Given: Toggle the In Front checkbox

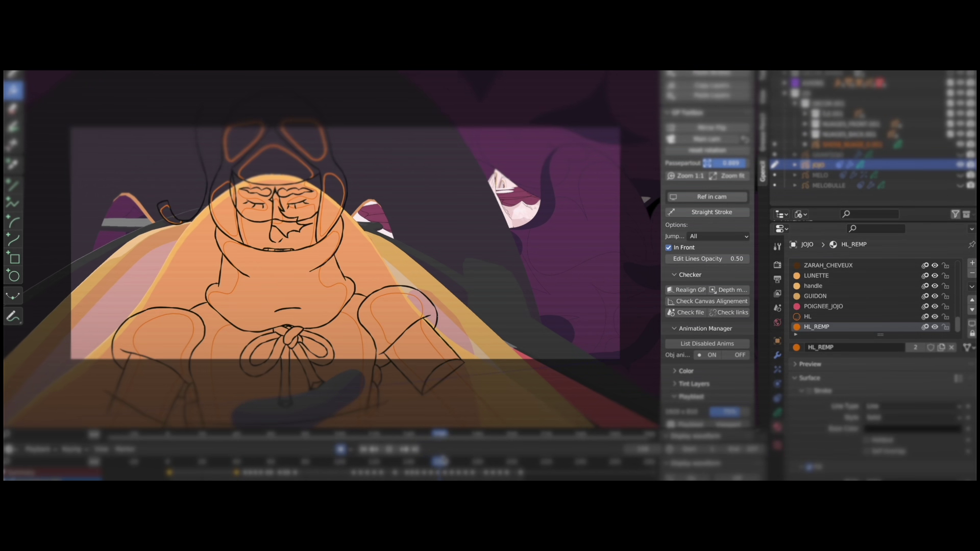Looking at the screenshot, I should click(x=669, y=247).
